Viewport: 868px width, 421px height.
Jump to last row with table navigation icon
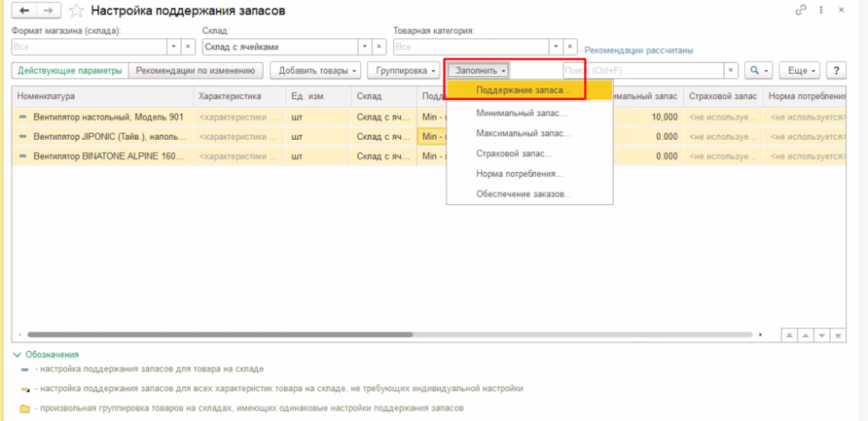click(838, 335)
